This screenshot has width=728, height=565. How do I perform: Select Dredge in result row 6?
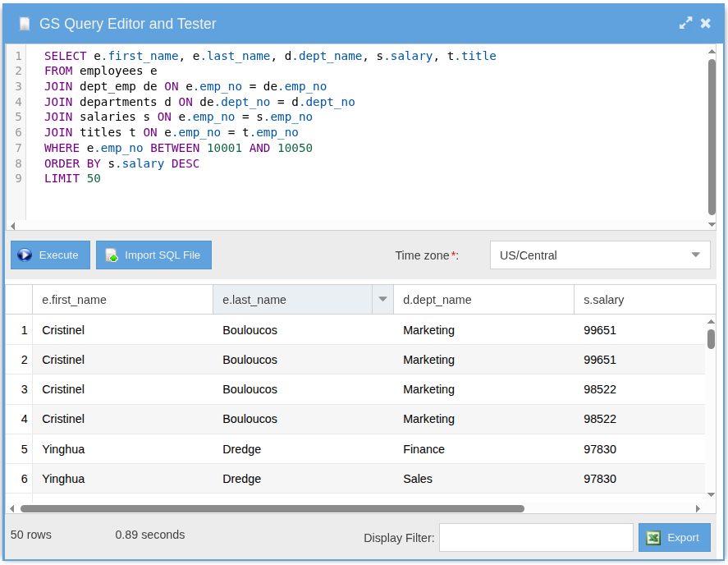point(242,479)
